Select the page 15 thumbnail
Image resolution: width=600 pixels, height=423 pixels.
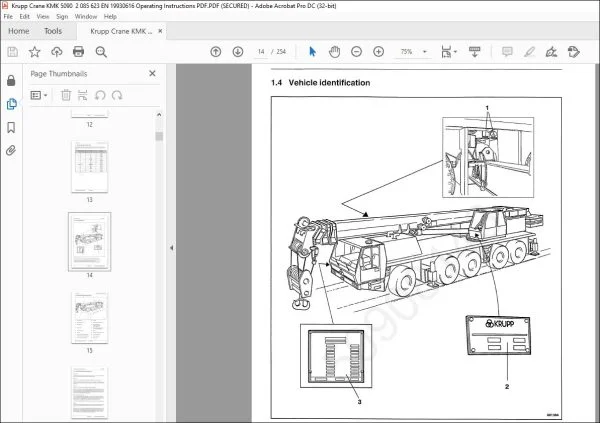[90, 317]
